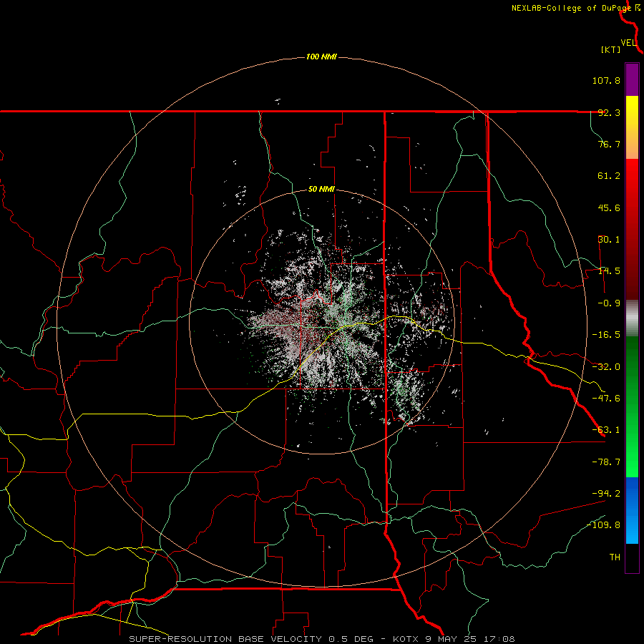Click the Super-Resolution Base Velocity caption text
This screenshot has width=644, height=644.
(322, 639)
